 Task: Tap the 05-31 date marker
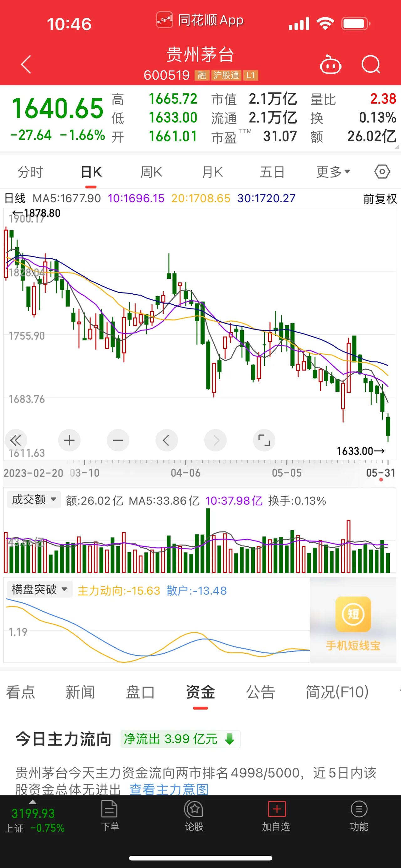click(x=380, y=472)
